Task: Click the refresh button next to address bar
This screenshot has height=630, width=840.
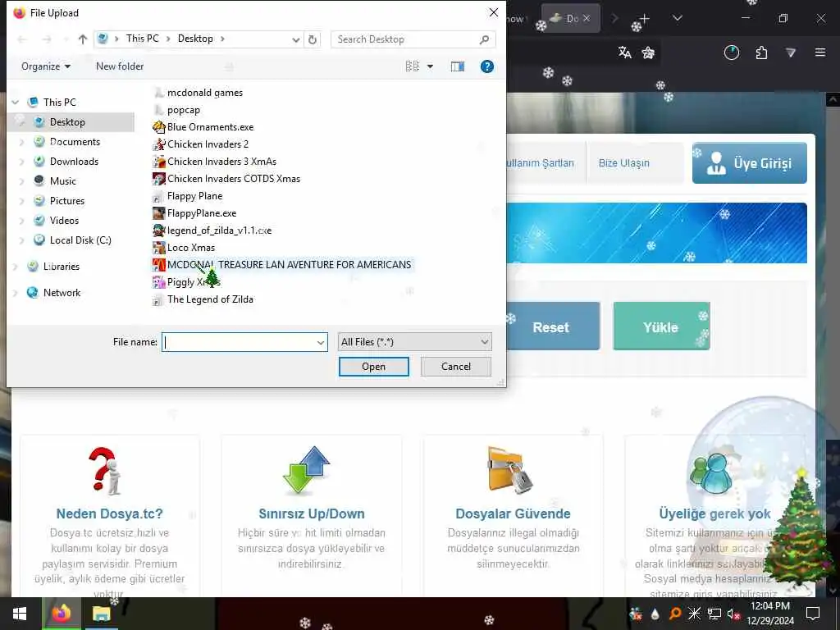Action: 313,39
